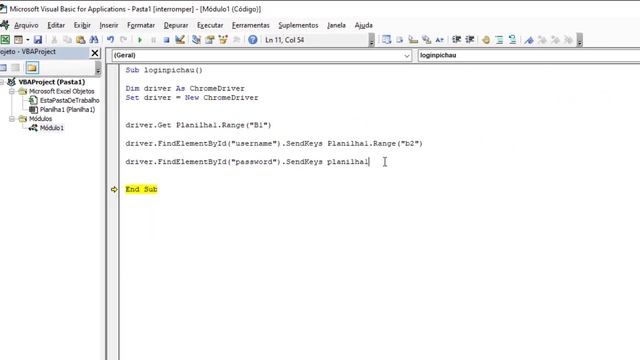Click the Parameter Info icon
The width and height of the screenshot is (640, 360).
pyautogui.click(x=427, y=40)
